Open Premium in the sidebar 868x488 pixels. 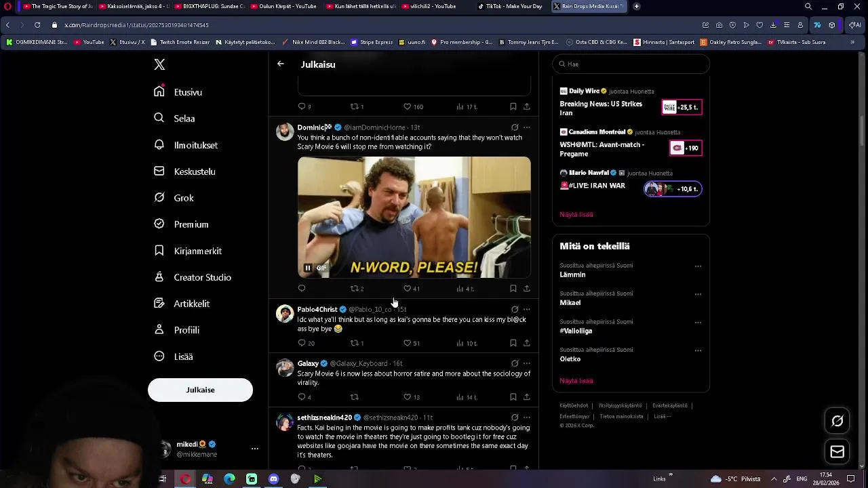(181, 224)
